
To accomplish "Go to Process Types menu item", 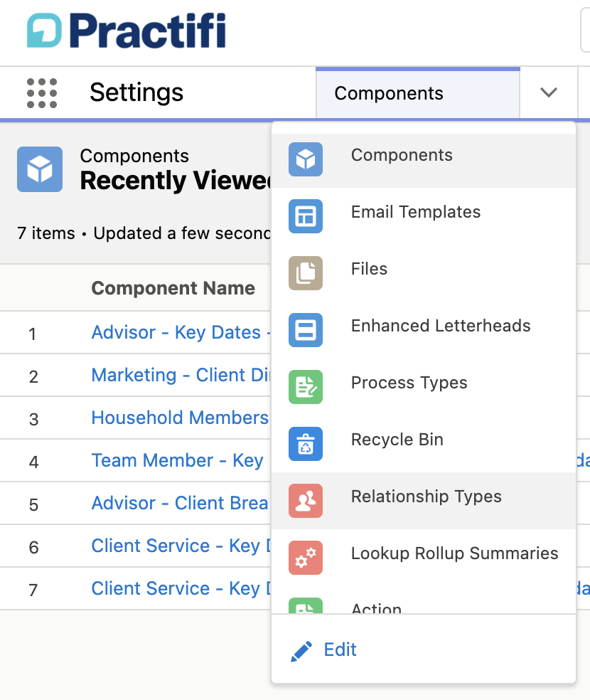I will point(424,387).
